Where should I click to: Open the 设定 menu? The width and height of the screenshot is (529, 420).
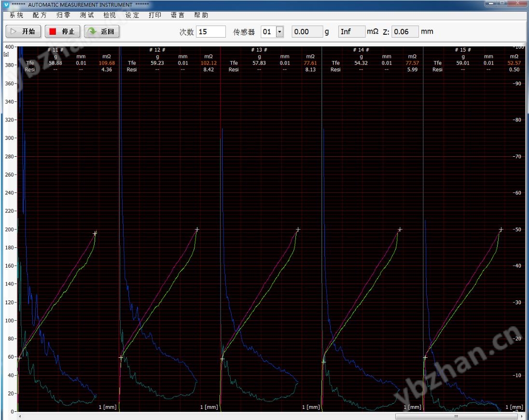(x=132, y=15)
